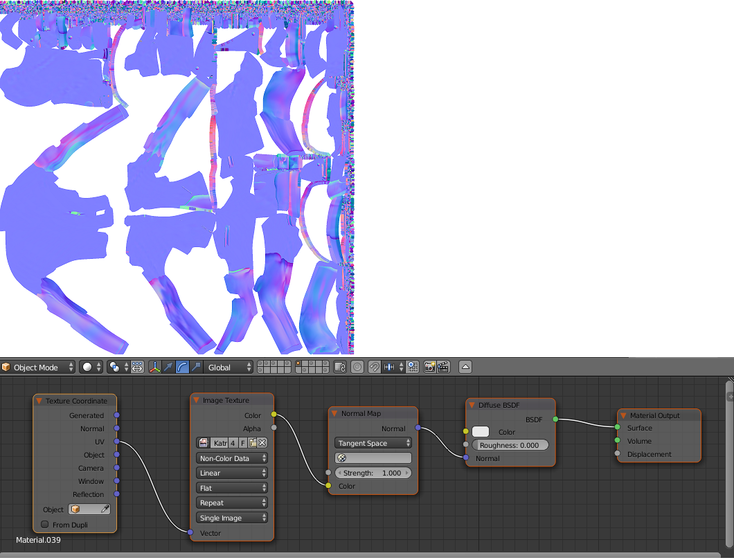Open the Object Mode selector
This screenshot has height=560, width=734.
click(38, 368)
